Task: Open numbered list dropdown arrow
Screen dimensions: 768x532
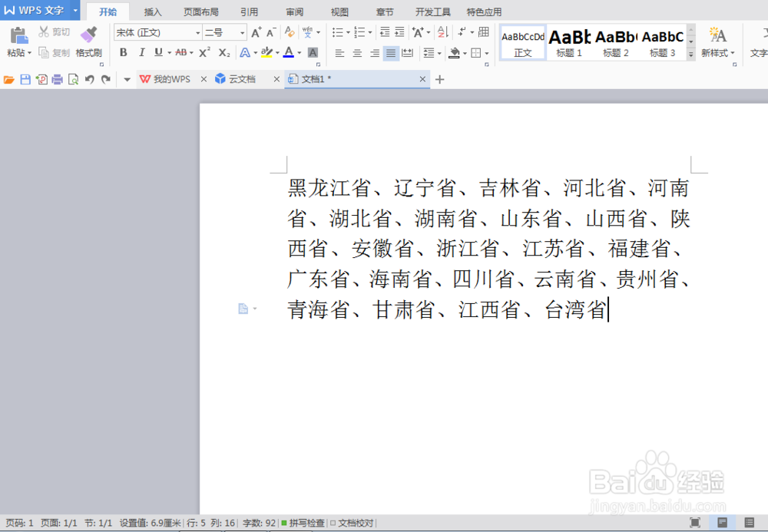Action: 370,33
